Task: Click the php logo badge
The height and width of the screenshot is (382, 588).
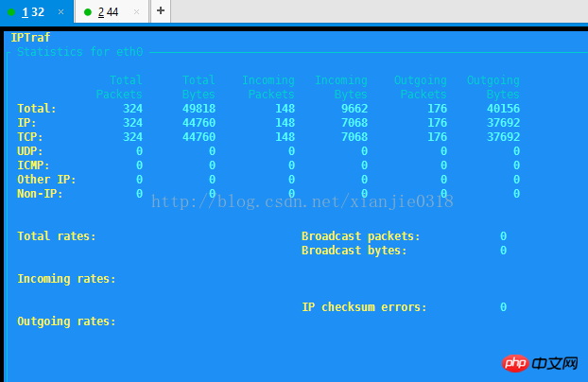Action: (514, 363)
